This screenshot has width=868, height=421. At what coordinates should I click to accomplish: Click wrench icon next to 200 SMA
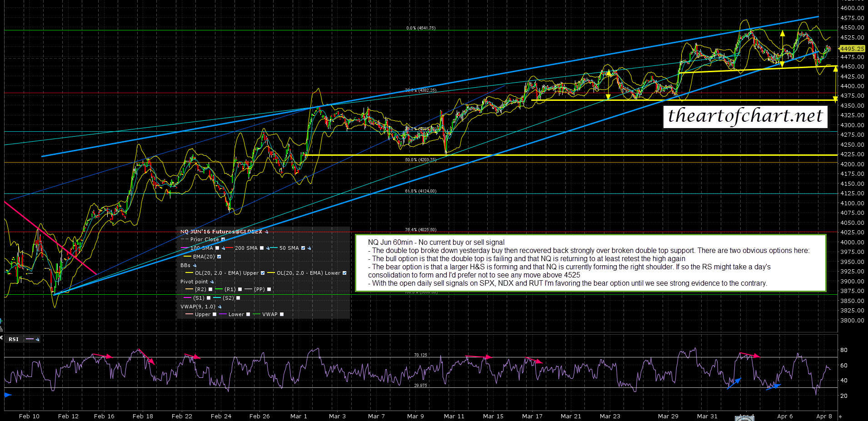point(268,248)
